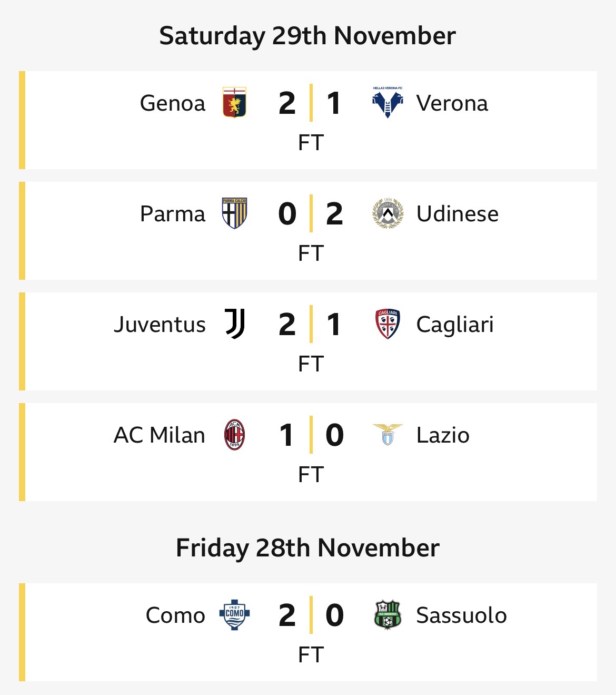Click the Juventus club logo
The width and height of the screenshot is (616, 695).
(235, 324)
